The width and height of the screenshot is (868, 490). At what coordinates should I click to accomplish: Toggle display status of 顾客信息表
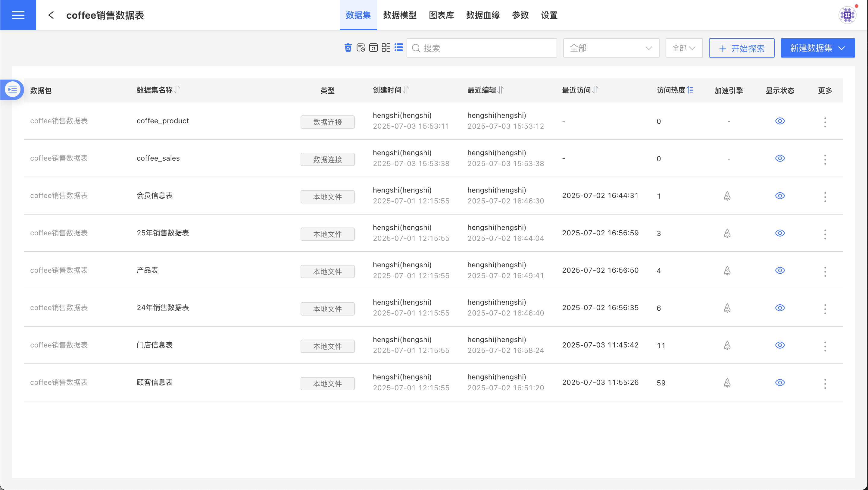[780, 383]
